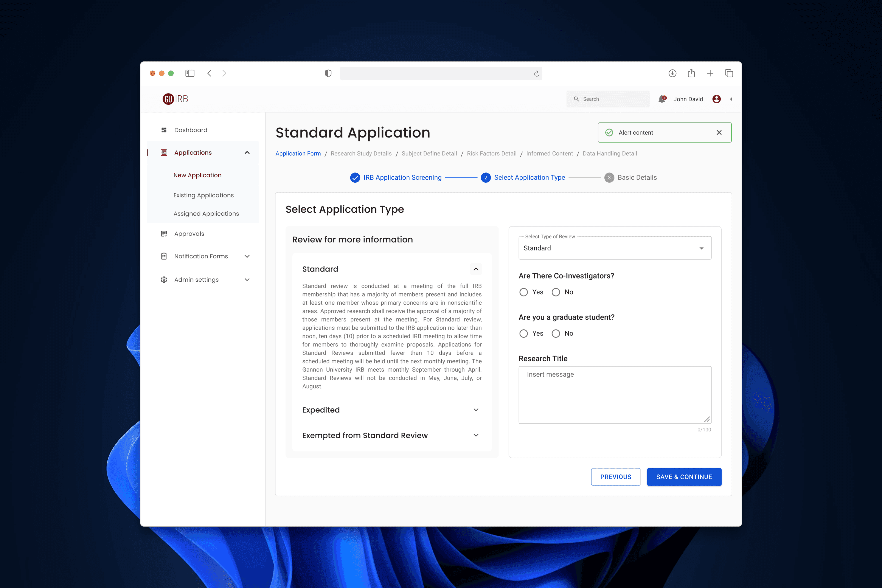Click the step 2 circle icon
The image size is (882, 588).
pos(486,177)
